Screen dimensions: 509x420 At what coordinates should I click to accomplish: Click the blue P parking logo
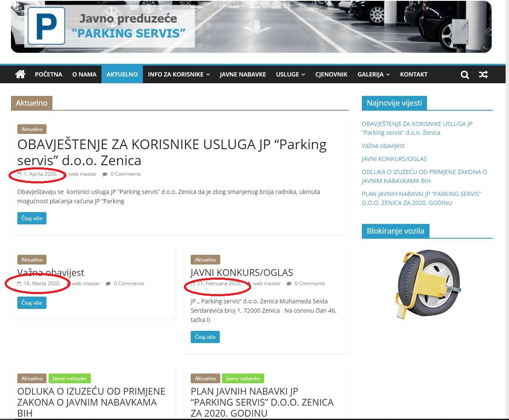46,26
